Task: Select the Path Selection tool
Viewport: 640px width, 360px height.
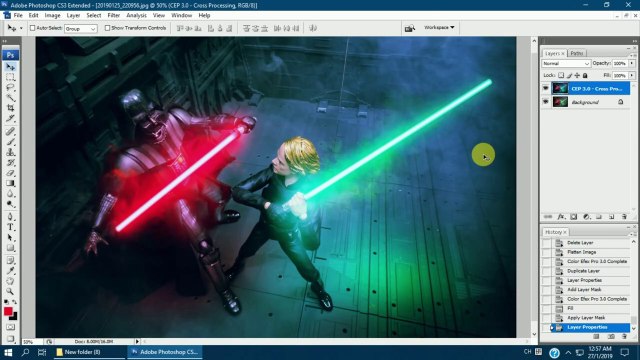Action: point(10,238)
